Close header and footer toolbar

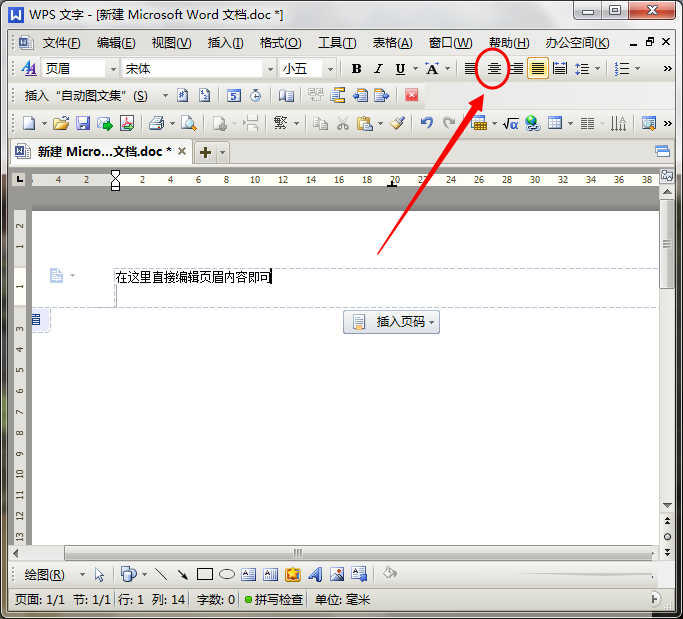(x=411, y=95)
